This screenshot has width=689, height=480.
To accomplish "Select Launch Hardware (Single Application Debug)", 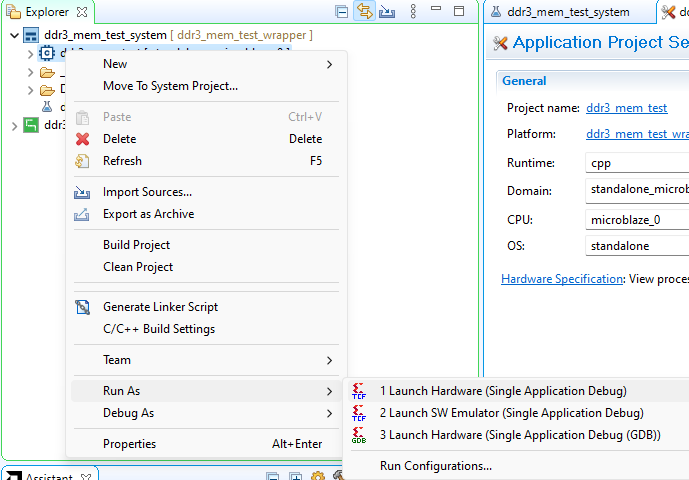I will point(503,391).
